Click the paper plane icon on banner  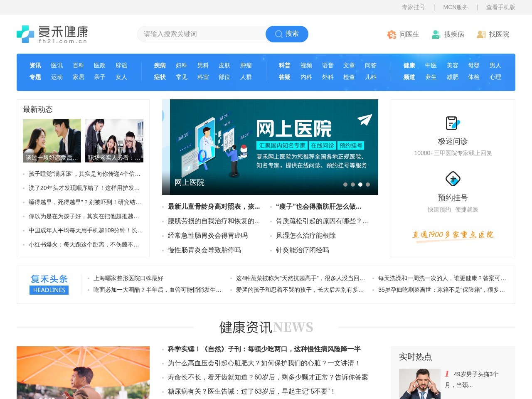(x=365, y=120)
